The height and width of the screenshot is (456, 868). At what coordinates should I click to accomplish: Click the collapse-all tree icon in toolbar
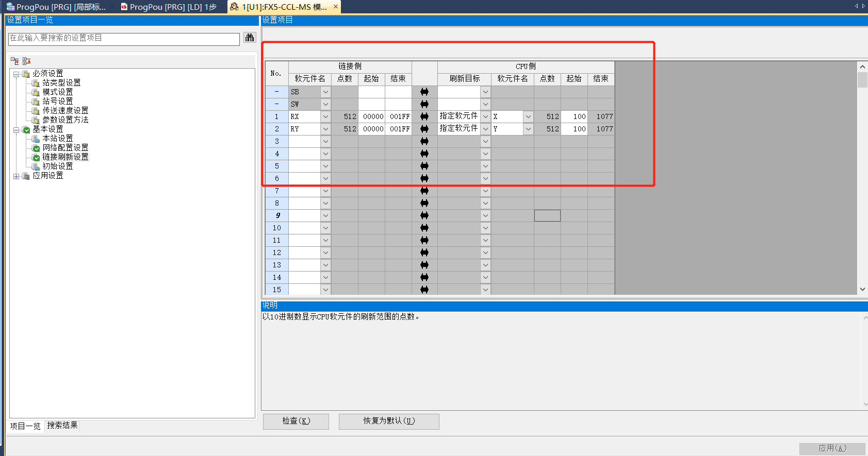[x=26, y=61]
